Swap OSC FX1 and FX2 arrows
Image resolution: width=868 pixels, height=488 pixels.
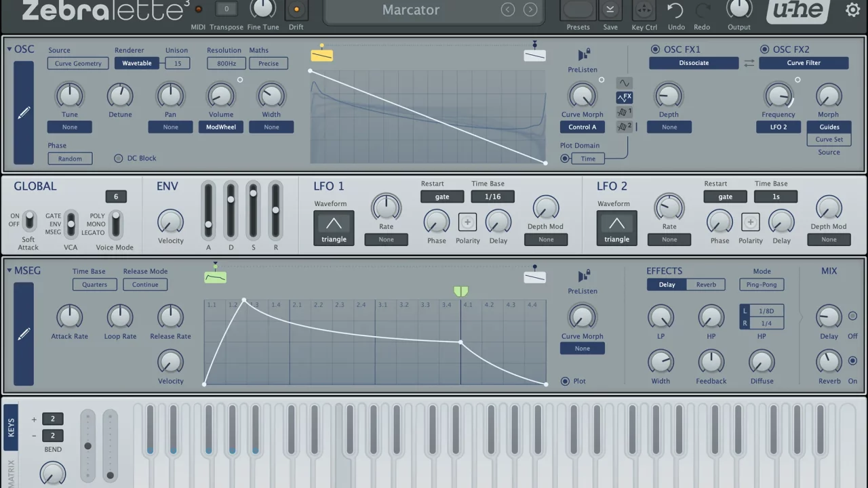tap(749, 63)
